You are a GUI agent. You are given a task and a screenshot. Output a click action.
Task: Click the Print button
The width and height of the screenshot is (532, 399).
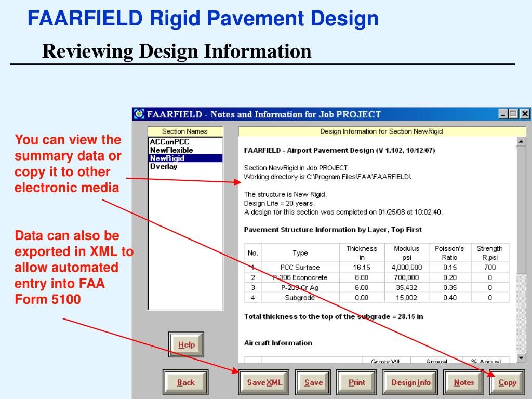(356, 383)
